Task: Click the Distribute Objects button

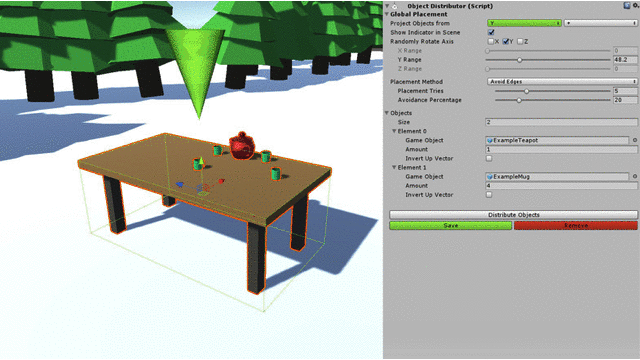Action: (x=513, y=215)
